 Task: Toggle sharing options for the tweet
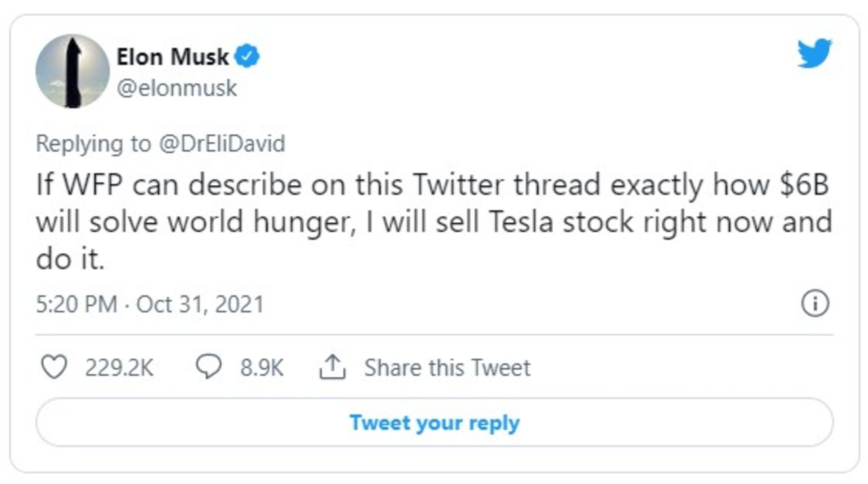pos(333,367)
